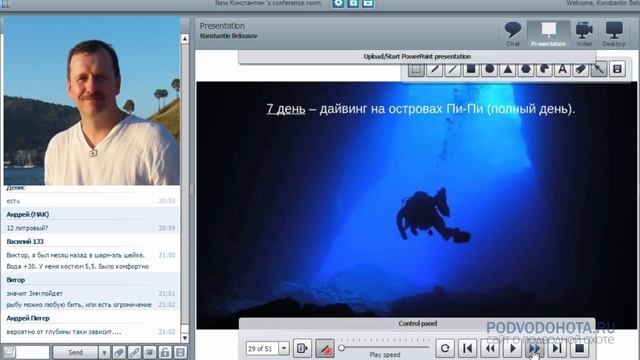Select the straight line tool
Screen dimensions: 640x360
pos(453,69)
